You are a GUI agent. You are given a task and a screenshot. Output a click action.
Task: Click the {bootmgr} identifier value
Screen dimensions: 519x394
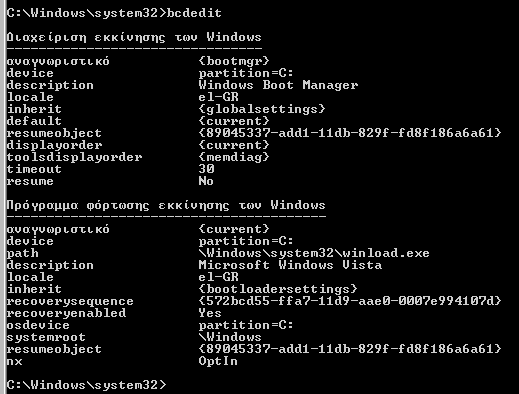(234, 61)
